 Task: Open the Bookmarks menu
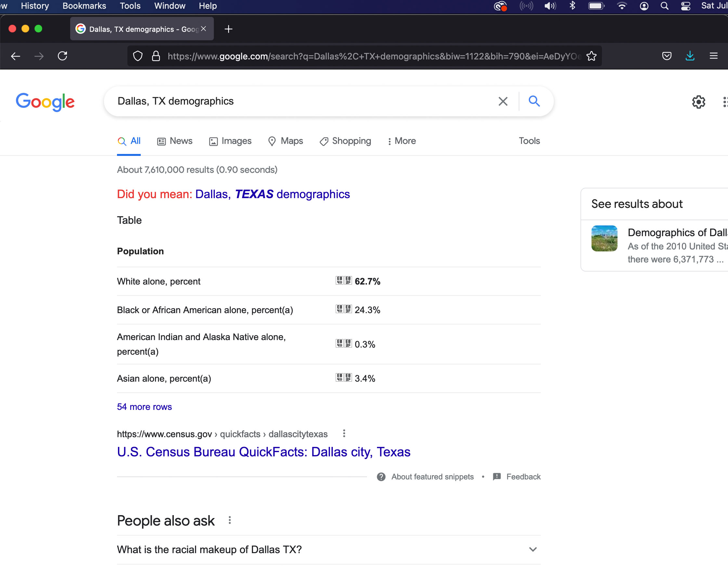[84, 6]
